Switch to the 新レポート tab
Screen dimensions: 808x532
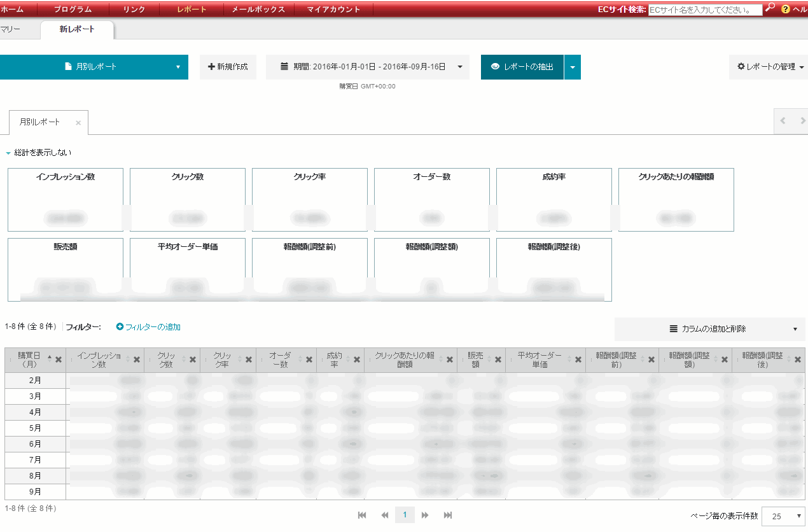click(x=77, y=29)
